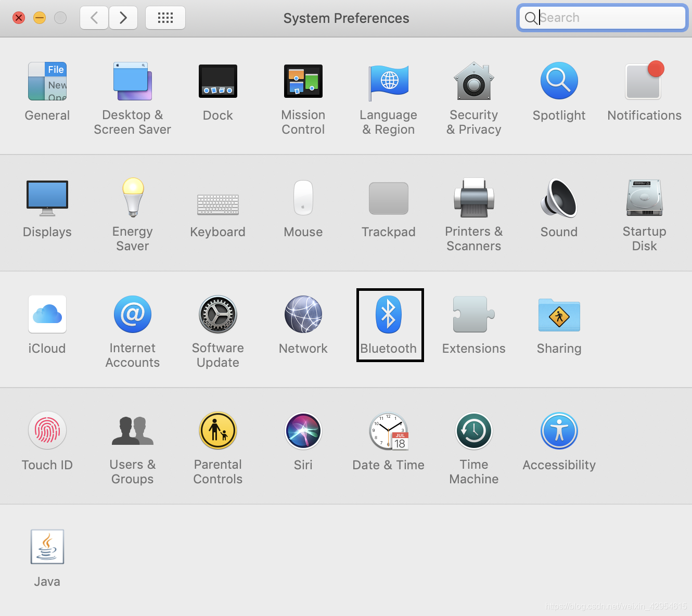Go back with the left arrow button
692x616 pixels.
(94, 18)
